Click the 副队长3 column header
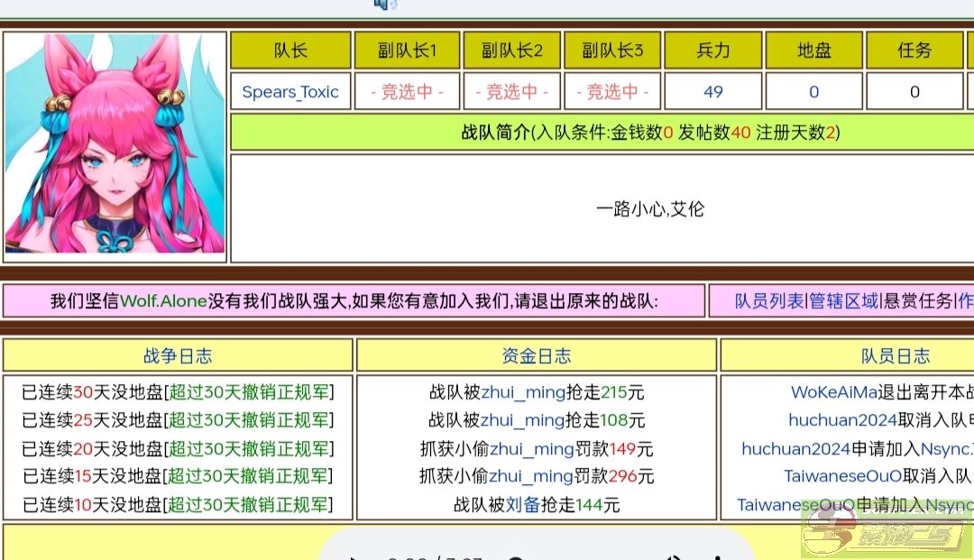Screen dimensions: 974x560 (612, 50)
